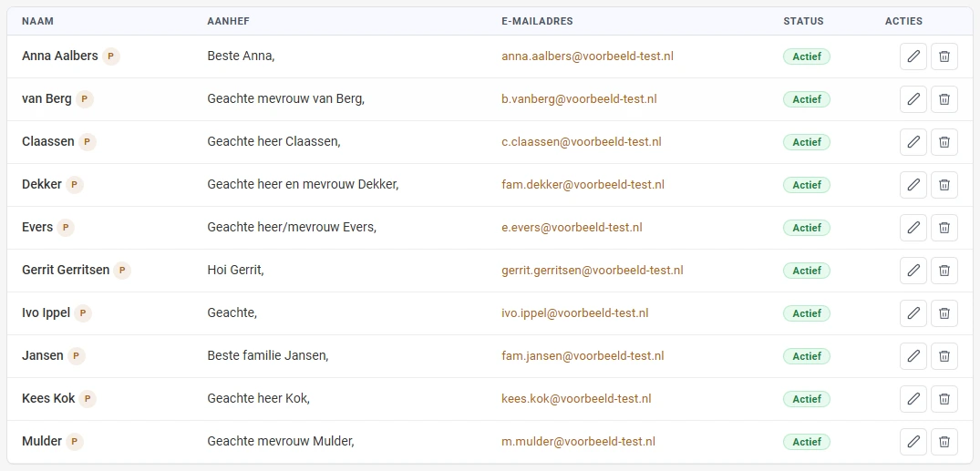Viewport: 980px width, 471px height.
Task: Edit the Ivo Ippel row
Action: pyautogui.click(x=913, y=313)
